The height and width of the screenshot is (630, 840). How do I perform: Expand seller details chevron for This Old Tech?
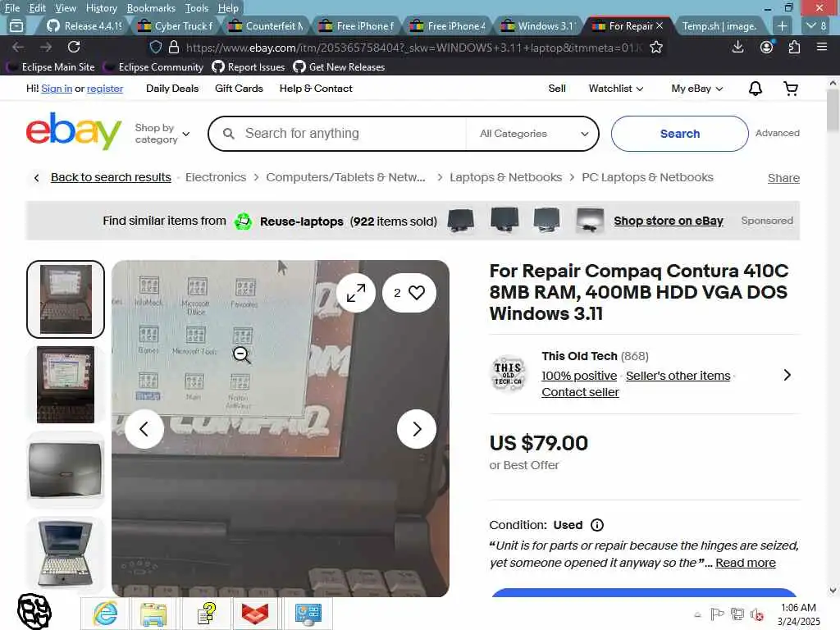coord(787,375)
